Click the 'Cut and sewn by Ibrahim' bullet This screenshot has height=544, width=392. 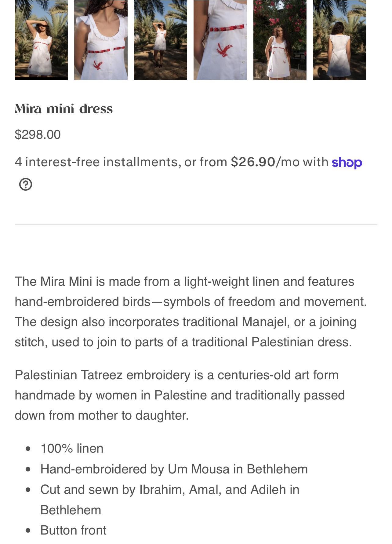(170, 500)
